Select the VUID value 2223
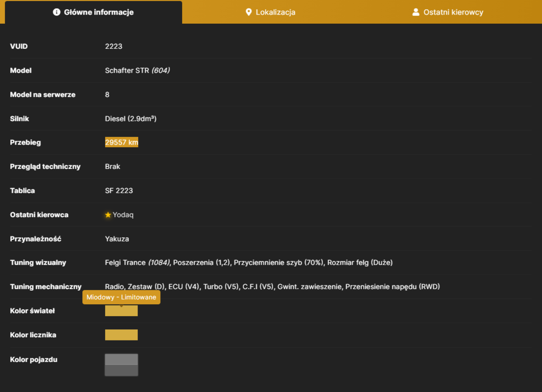The image size is (542, 392). click(114, 46)
